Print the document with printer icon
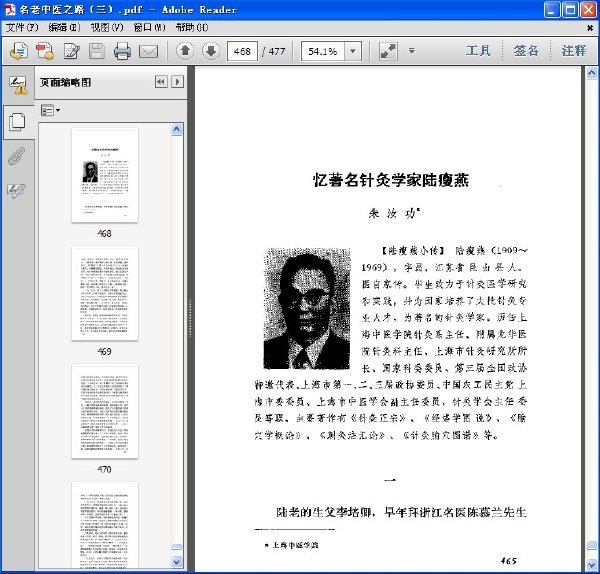The height and width of the screenshot is (574, 600). [122, 51]
